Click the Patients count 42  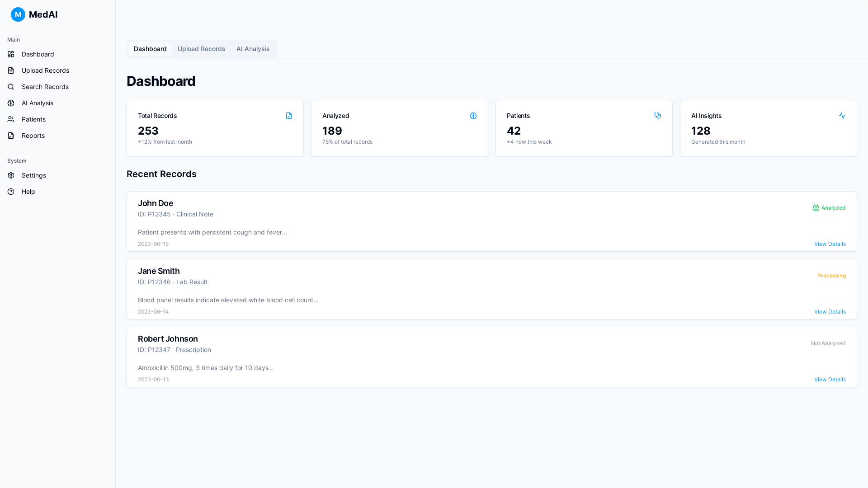tap(514, 131)
